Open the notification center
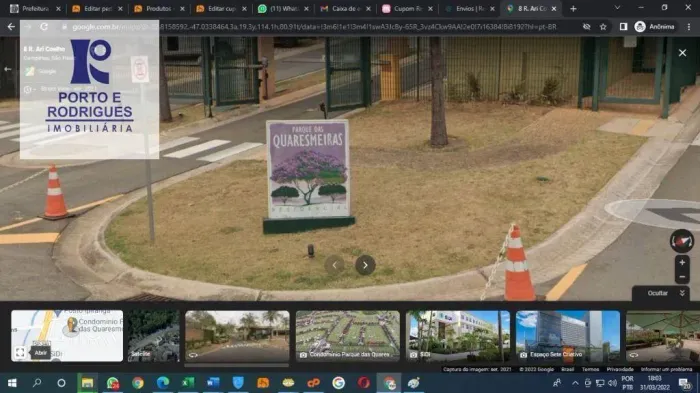 [x=684, y=383]
